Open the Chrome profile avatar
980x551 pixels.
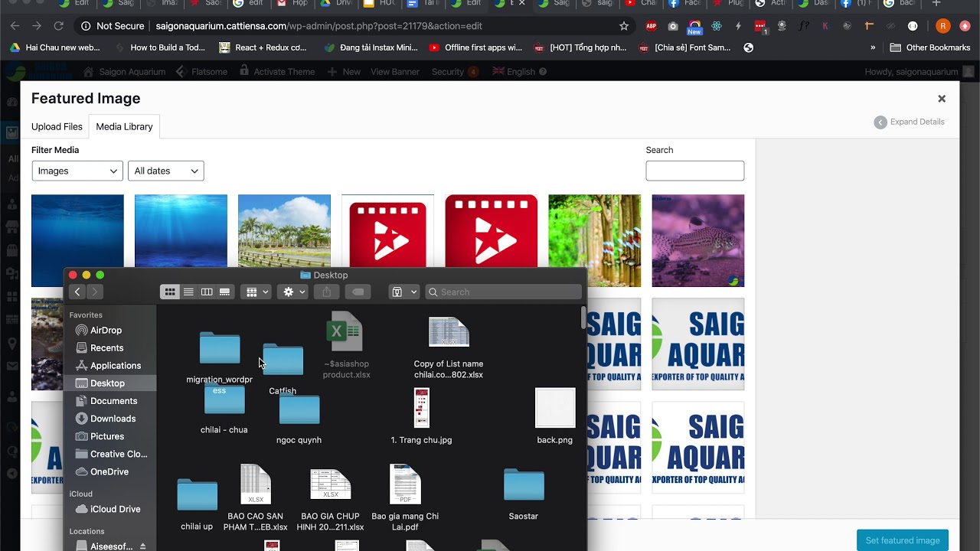[x=942, y=26]
